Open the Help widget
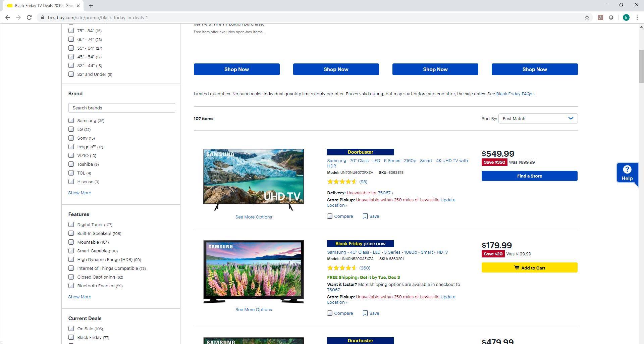 click(x=627, y=173)
